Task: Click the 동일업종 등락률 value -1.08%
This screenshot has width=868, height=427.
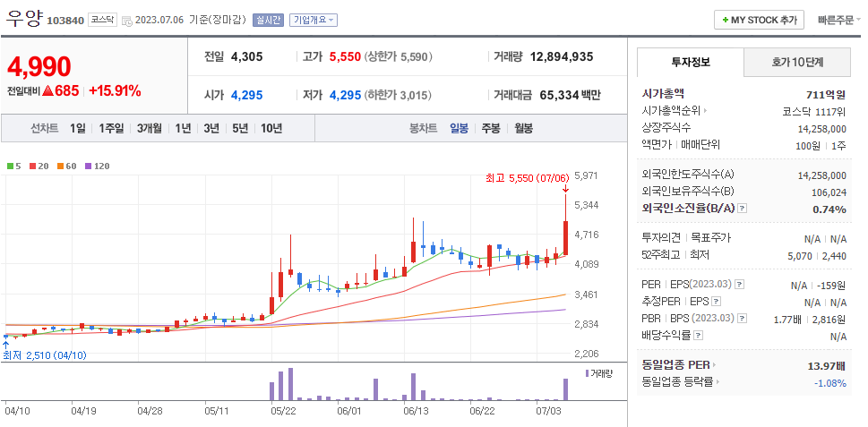Action: click(829, 383)
